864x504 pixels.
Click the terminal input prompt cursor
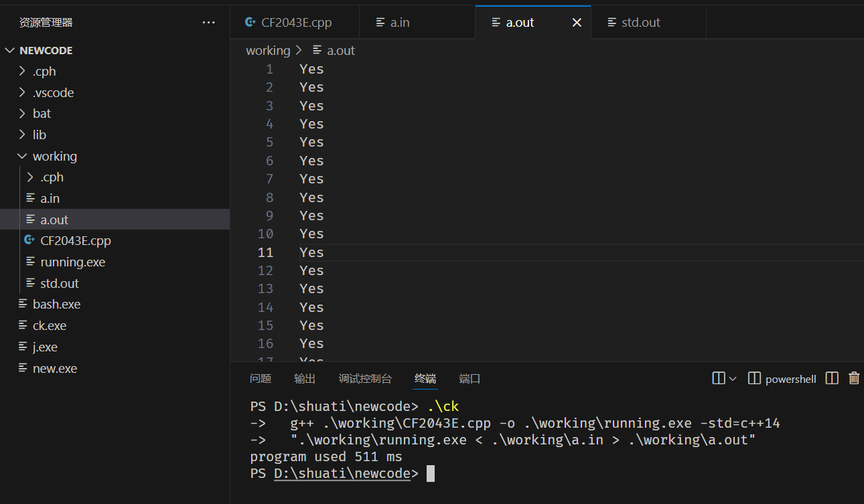point(431,474)
